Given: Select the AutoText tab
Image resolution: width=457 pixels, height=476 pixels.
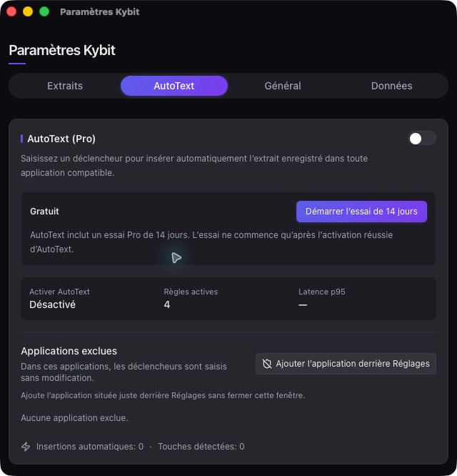Looking at the screenshot, I should tap(174, 86).
